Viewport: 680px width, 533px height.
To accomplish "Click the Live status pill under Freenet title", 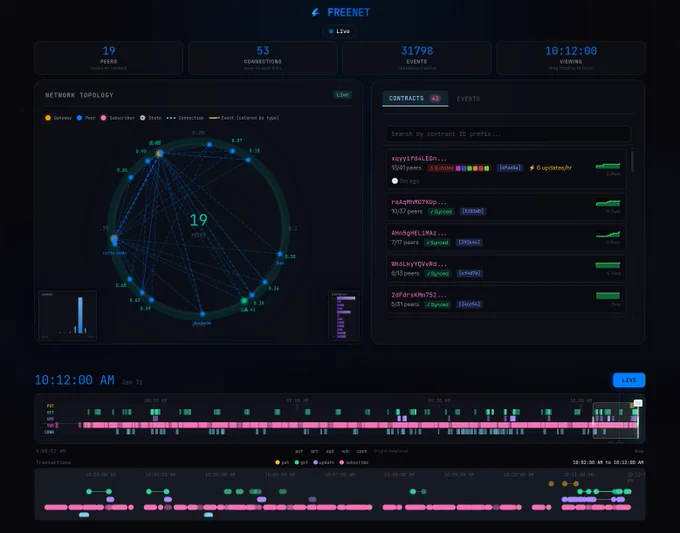I will pyautogui.click(x=340, y=31).
